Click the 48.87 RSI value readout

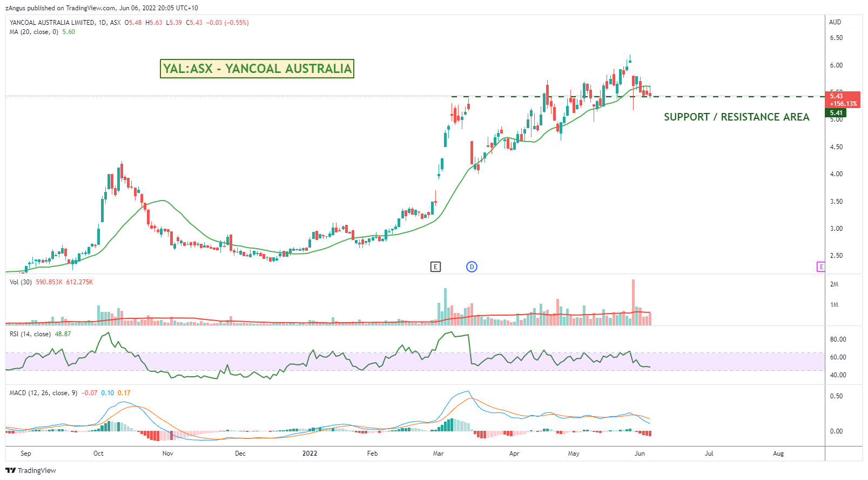[x=63, y=334]
